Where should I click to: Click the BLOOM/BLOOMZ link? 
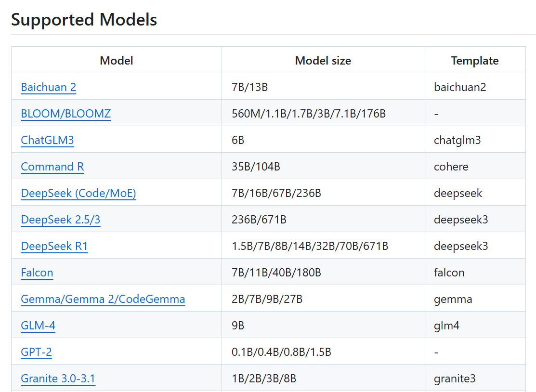pos(65,114)
